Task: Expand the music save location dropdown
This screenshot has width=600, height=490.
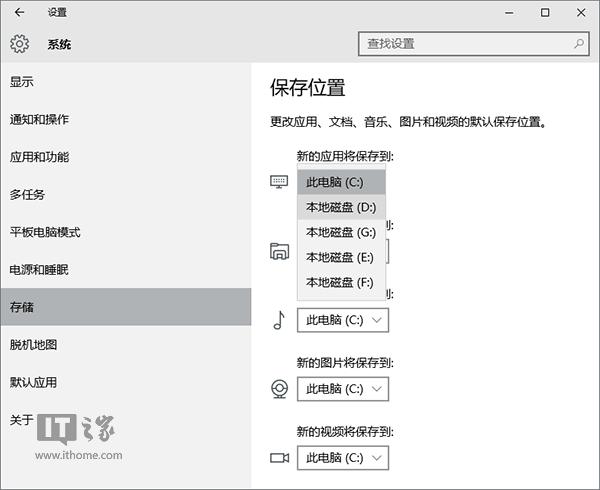Action: click(x=343, y=320)
